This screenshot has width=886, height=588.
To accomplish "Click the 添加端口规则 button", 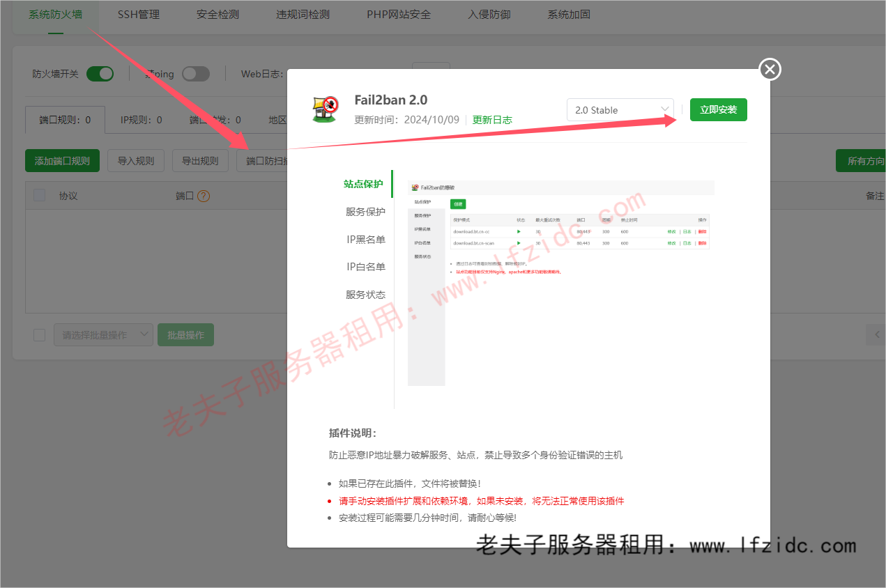I will coord(62,161).
